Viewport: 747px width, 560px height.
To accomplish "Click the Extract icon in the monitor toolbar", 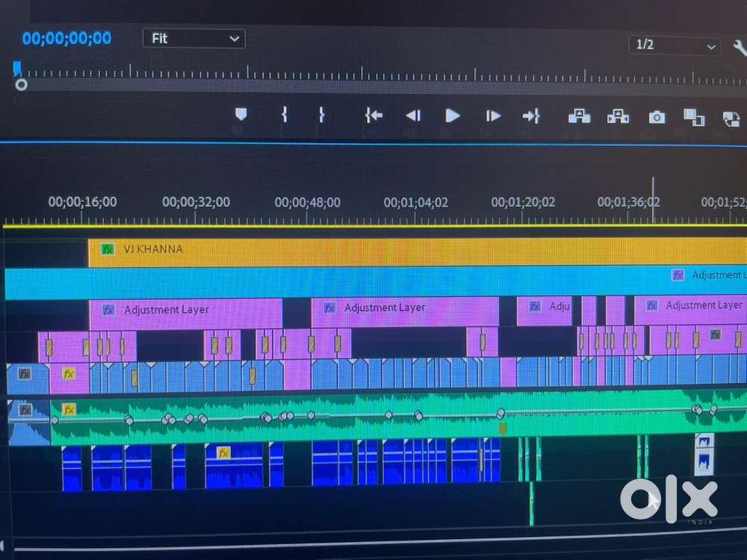I will point(616,116).
